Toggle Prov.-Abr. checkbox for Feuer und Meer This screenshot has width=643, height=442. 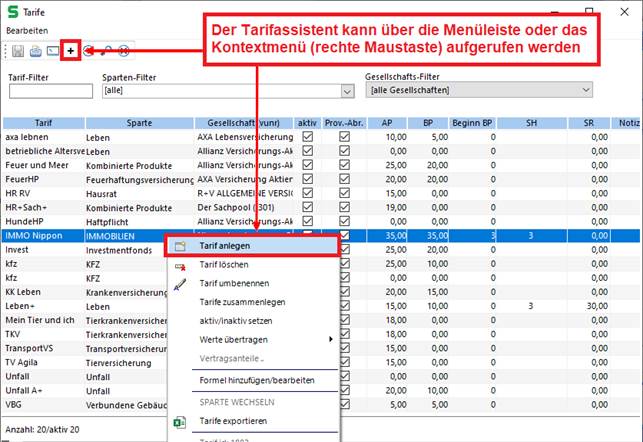point(345,163)
